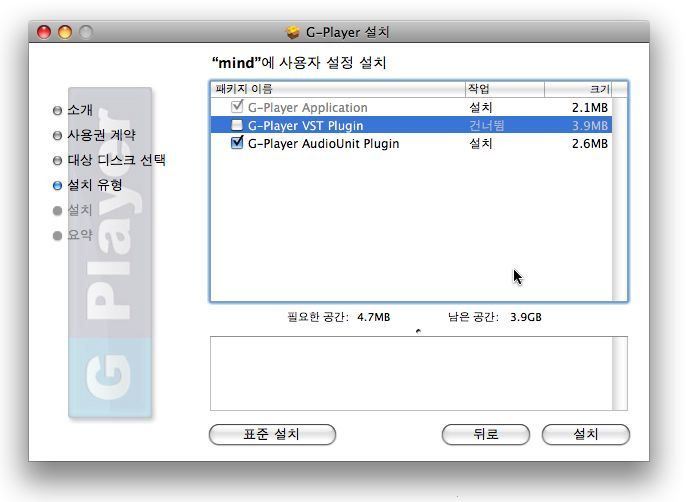Click the 크기 column header

(578, 89)
